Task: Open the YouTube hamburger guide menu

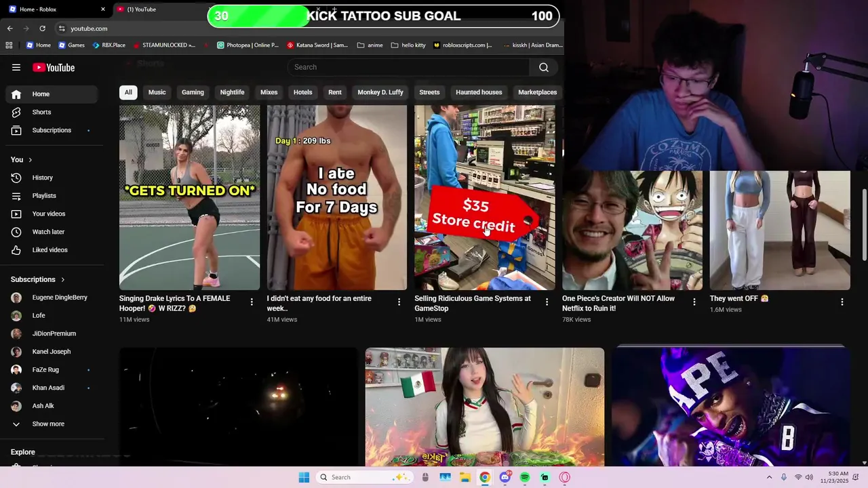Action: tap(16, 67)
